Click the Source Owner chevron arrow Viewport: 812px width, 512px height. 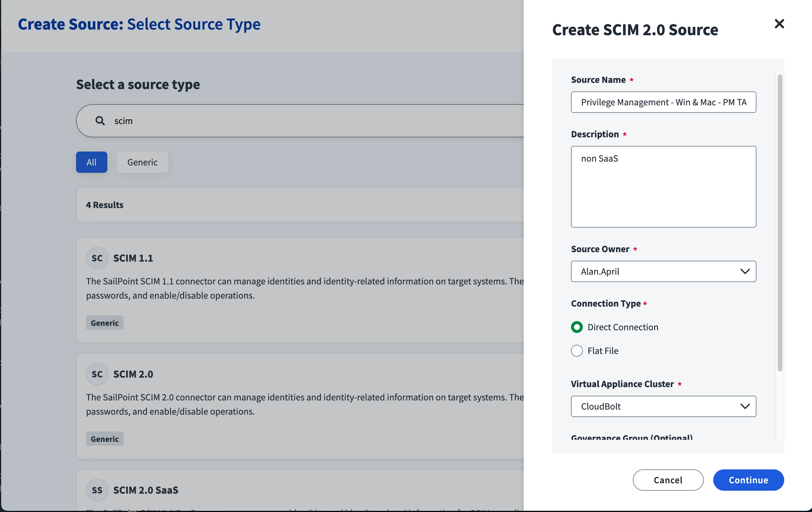pyautogui.click(x=745, y=271)
